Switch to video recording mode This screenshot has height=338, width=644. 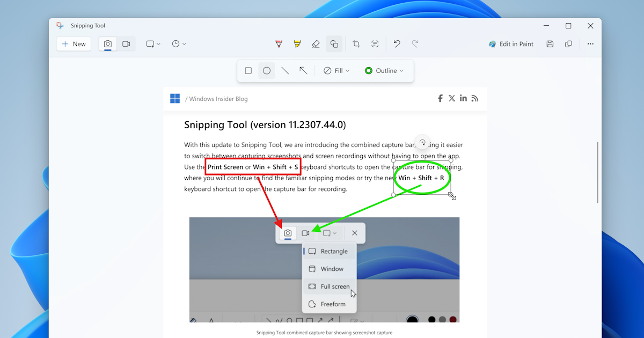click(127, 43)
